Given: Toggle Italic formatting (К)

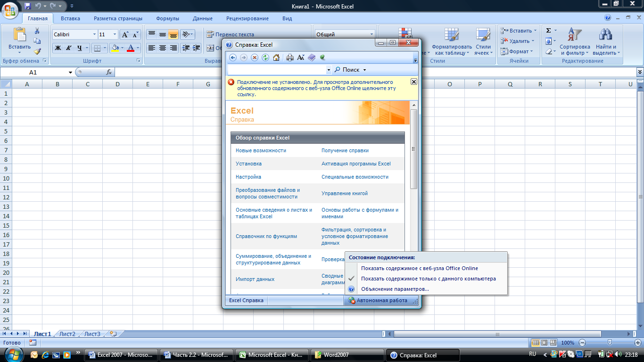Looking at the screenshot, I should [x=68, y=48].
